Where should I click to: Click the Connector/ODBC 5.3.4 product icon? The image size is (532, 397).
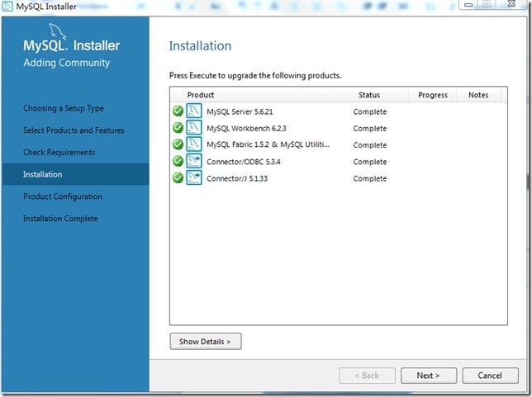tap(194, 161)
